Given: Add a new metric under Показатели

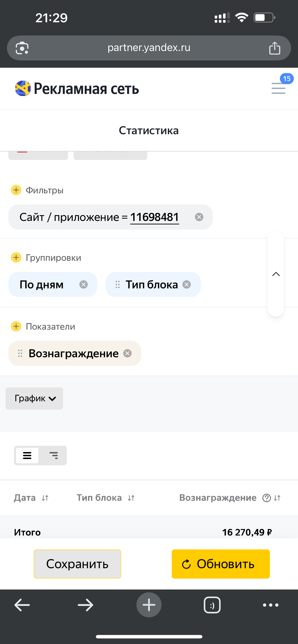Looking at the screenshot, I should [x=16, y=326].
